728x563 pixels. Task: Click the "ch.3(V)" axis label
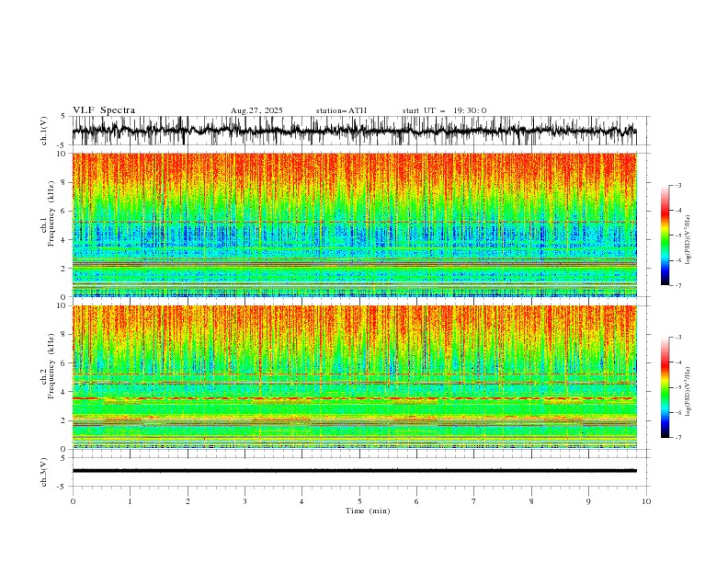44,472
